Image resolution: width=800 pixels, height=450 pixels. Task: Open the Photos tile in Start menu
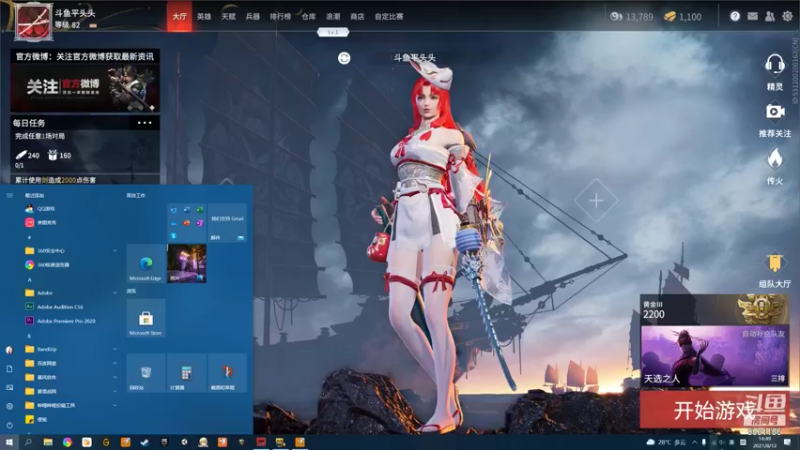(187, 263)
